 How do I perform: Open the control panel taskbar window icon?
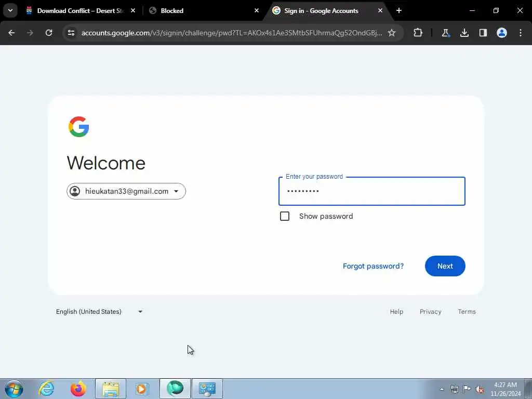[x=207, y=389]
